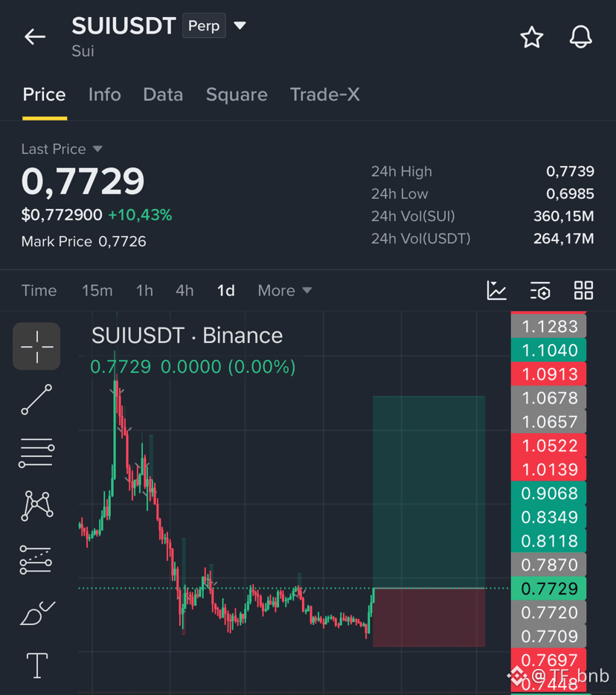This screenshot has width=616, height=695.
Task: Click the Mark Price 0,7726 text
Action: click(x=84, y=242)
